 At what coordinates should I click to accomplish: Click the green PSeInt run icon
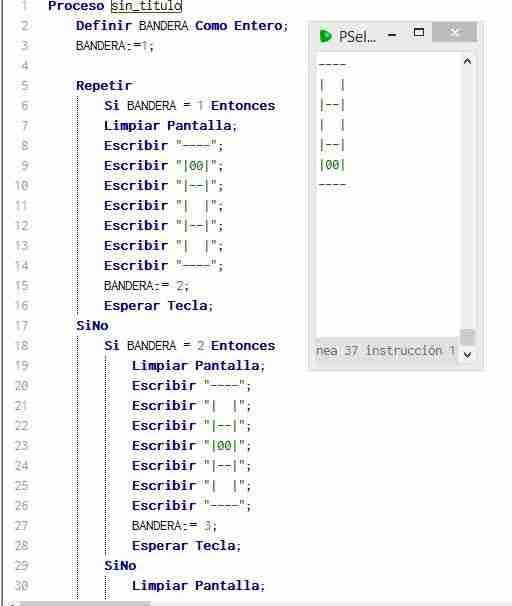[x=326, y=36]
